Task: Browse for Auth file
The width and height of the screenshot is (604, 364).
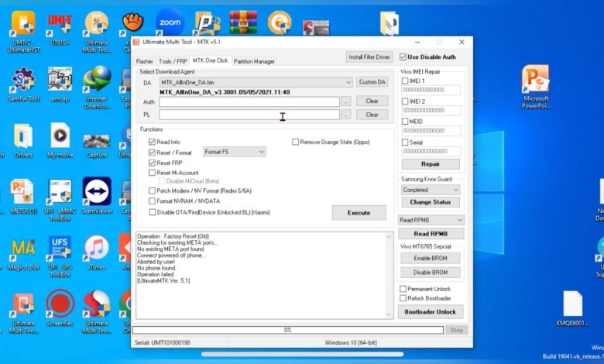Action: click(346, 101)
